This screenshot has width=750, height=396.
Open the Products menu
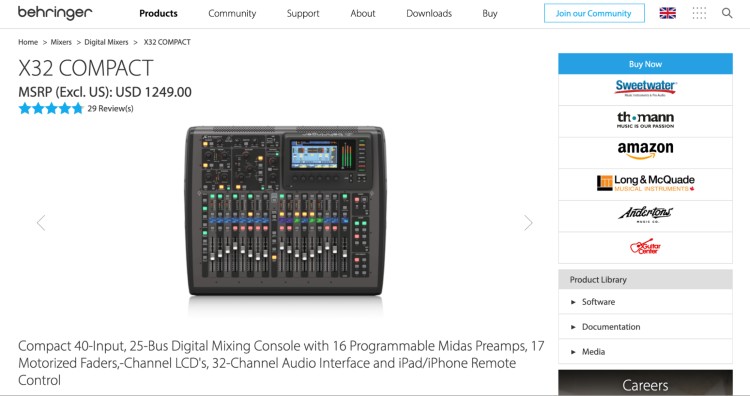coord(158,13)
